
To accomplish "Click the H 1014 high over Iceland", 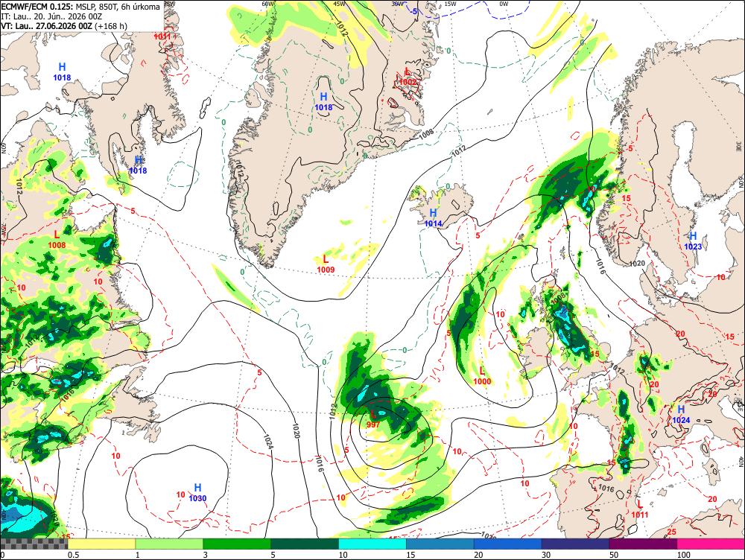I will click(x=433, y=218).
